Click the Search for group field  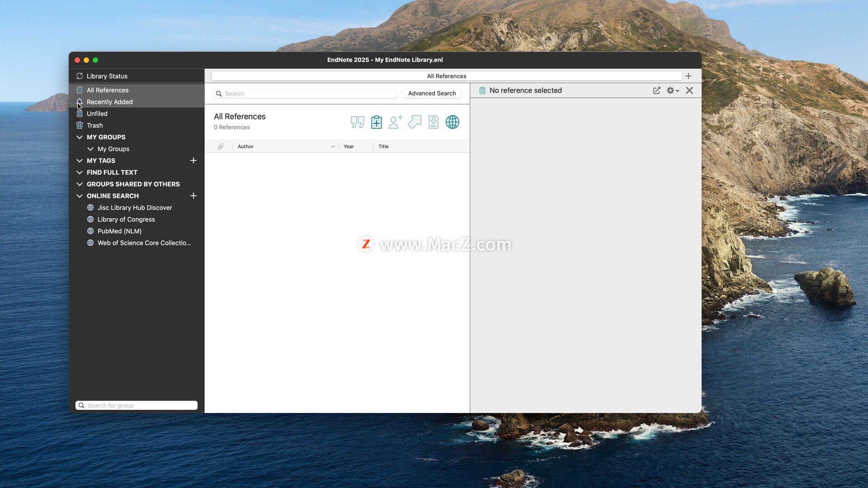tap(137, 405)
